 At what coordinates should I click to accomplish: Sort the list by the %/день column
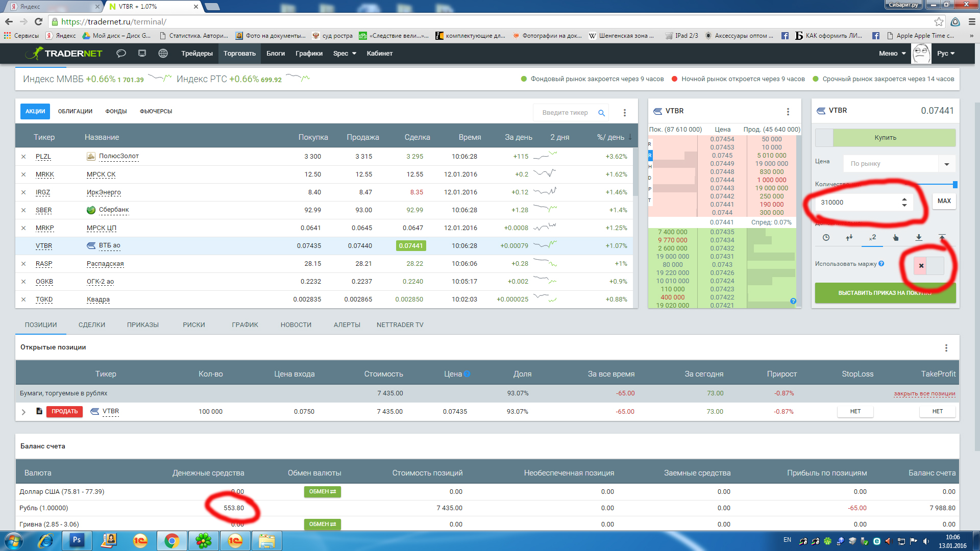(x=614, y=137)
